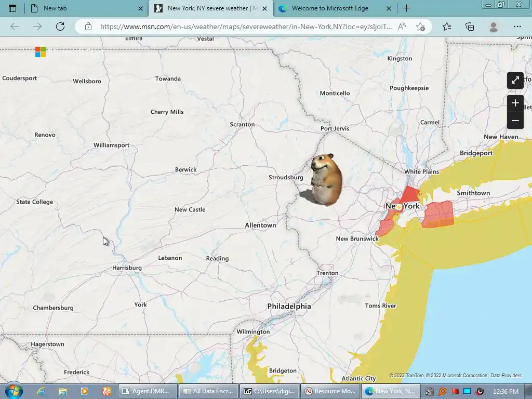Add this page to favorites
Screen dimensions: 532x399
(x=421, y=26)
